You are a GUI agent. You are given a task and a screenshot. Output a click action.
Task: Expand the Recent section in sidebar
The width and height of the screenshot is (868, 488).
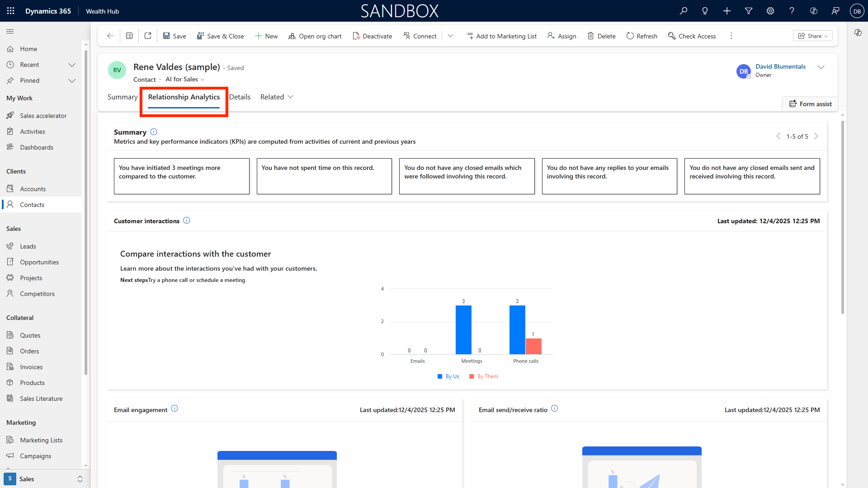tap(71, 65)
